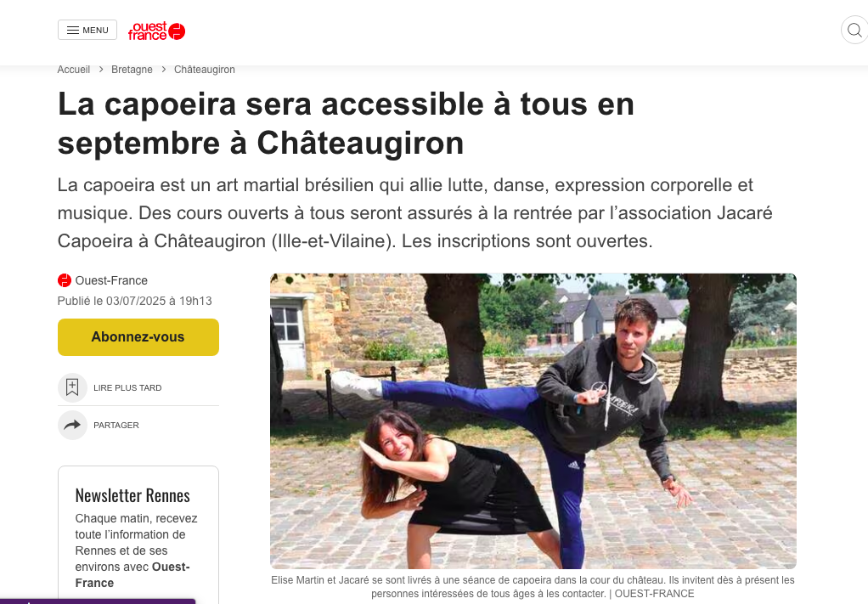Click the chevron after Accueil breadcrumb

point(101,69)
